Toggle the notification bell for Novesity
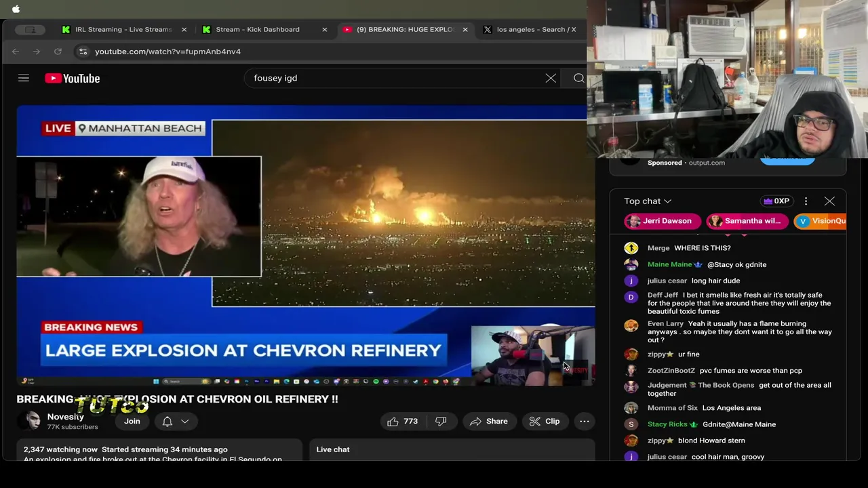The image size is (868, 488). pyautogui.click(x=167, y=422)
